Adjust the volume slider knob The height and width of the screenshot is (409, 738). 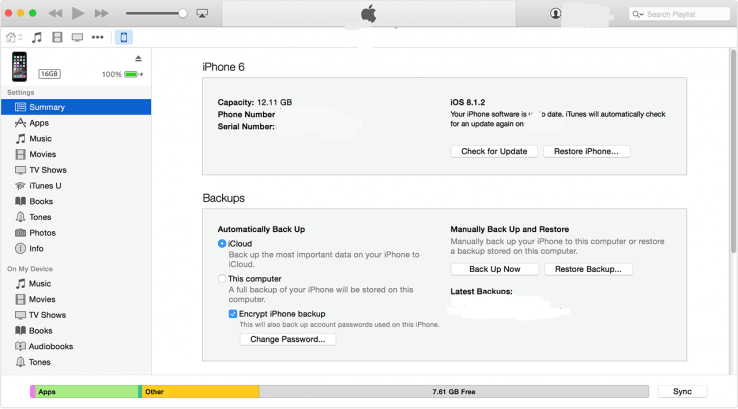(x=183, y=13)
